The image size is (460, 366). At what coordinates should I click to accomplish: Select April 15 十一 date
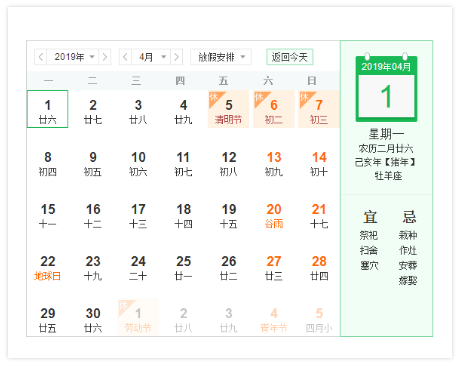point(48,216)
